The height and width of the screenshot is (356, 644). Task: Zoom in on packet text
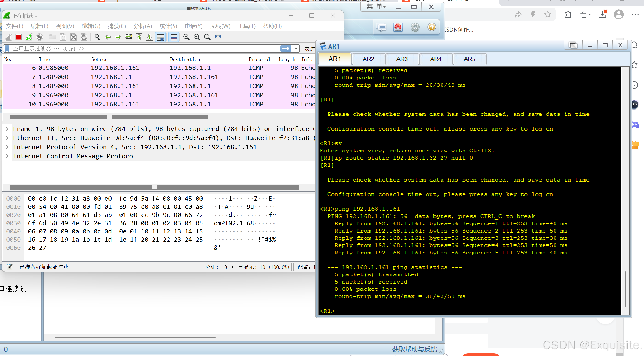coord(186,37)
